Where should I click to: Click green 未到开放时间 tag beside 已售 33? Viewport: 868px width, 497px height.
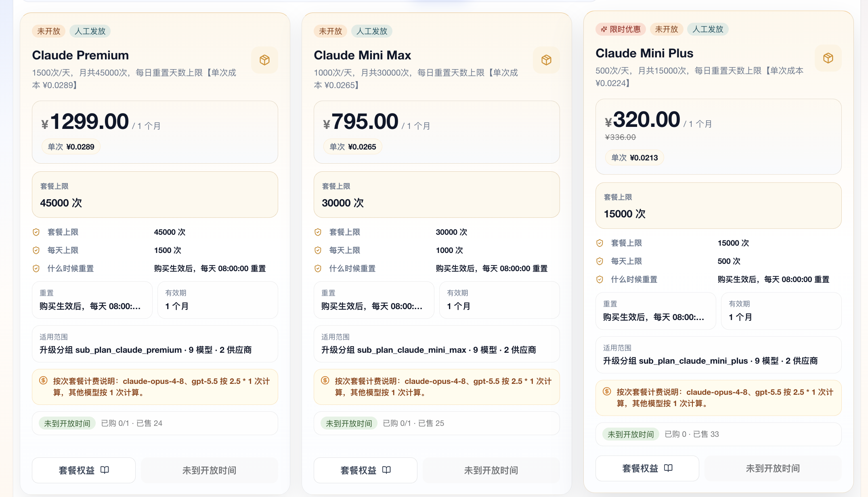[631, 434]
